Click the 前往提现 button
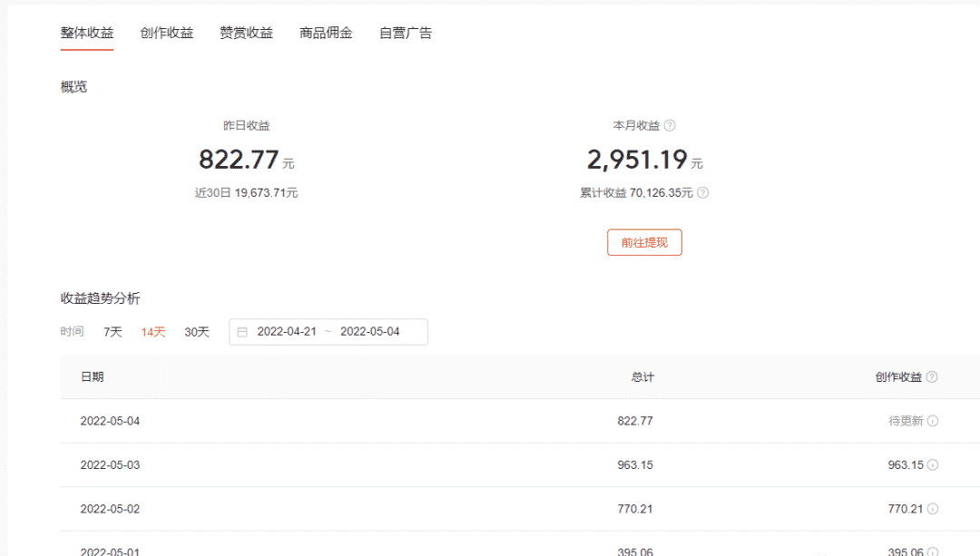The height and width of the screenshot is (556, 980). pos(644,242)
